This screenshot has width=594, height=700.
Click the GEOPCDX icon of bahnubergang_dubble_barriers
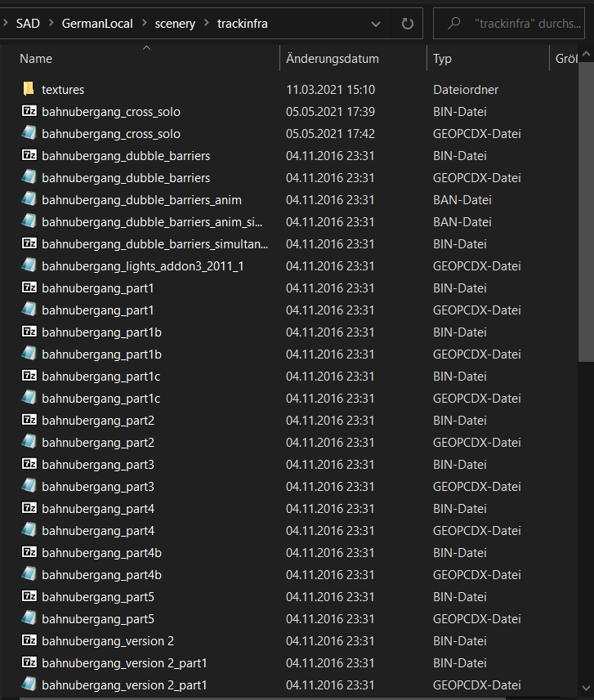click(29, 177)
